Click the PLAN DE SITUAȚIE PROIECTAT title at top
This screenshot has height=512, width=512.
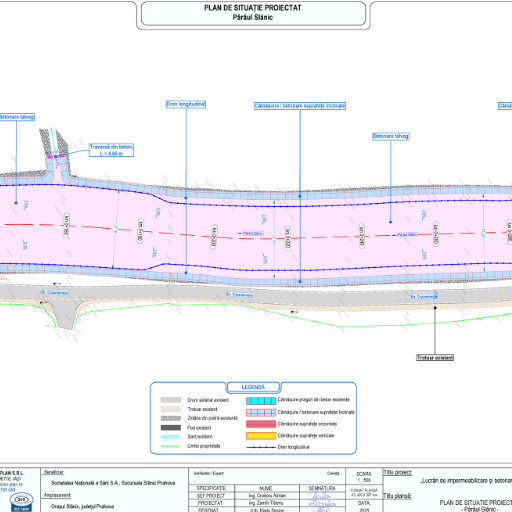(x=253, y=8)
